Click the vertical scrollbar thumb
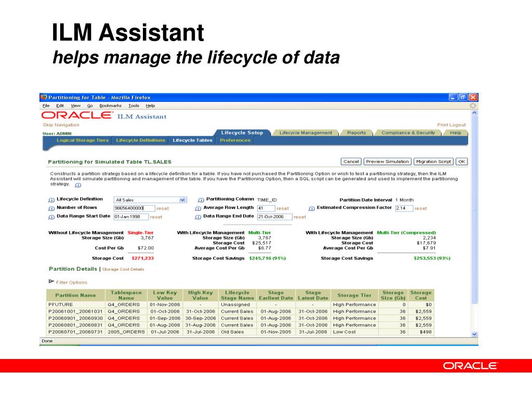The image size is (532, 399). tap(474, 209)
